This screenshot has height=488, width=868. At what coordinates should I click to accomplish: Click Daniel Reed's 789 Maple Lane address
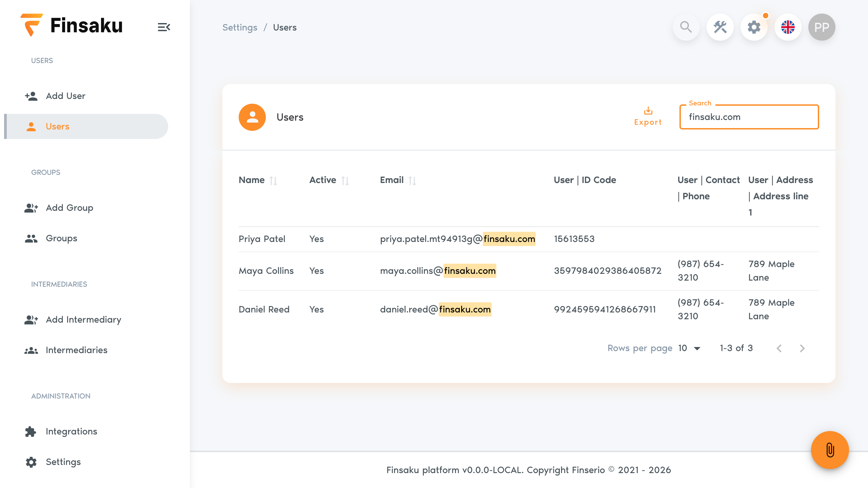point(771,309)
